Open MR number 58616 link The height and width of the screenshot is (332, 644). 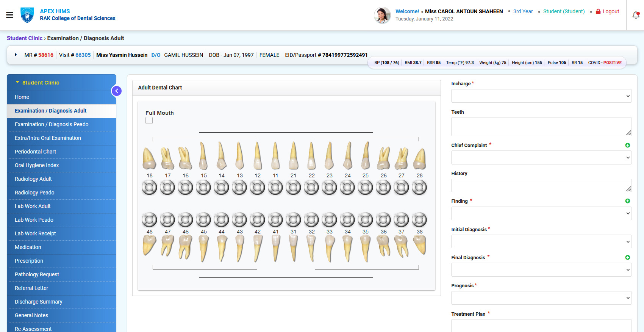[46, 55]
